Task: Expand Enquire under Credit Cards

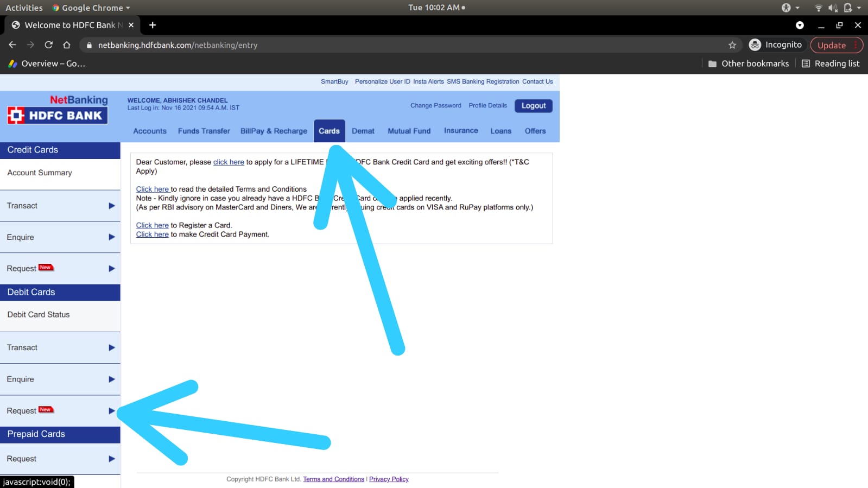Action: pyautogui.click(x=60, y=237)
